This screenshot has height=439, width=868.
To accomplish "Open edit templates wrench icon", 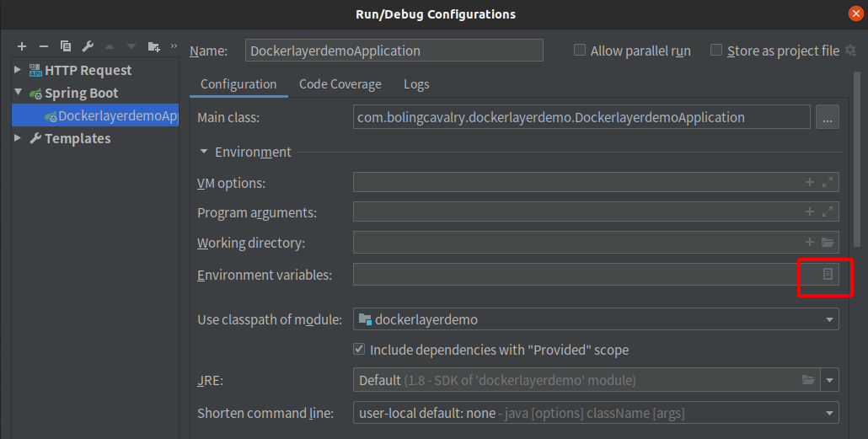I will 88,46.
